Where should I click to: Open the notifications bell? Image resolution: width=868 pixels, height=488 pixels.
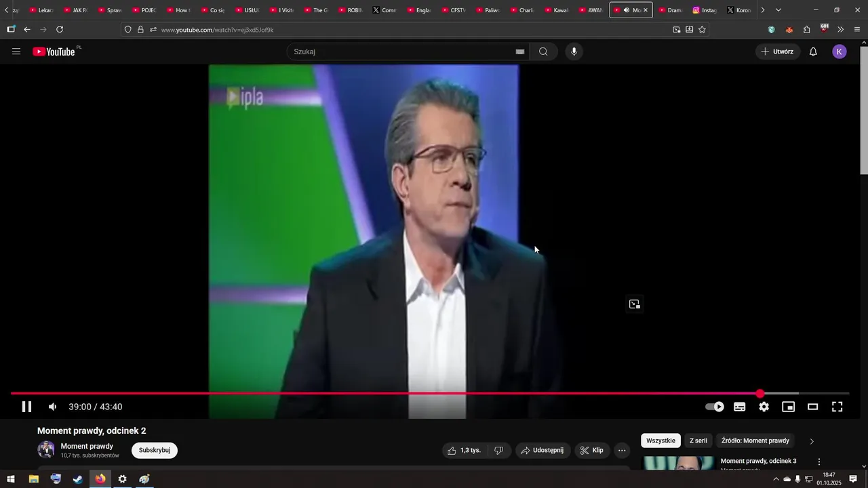coord(813,52)
